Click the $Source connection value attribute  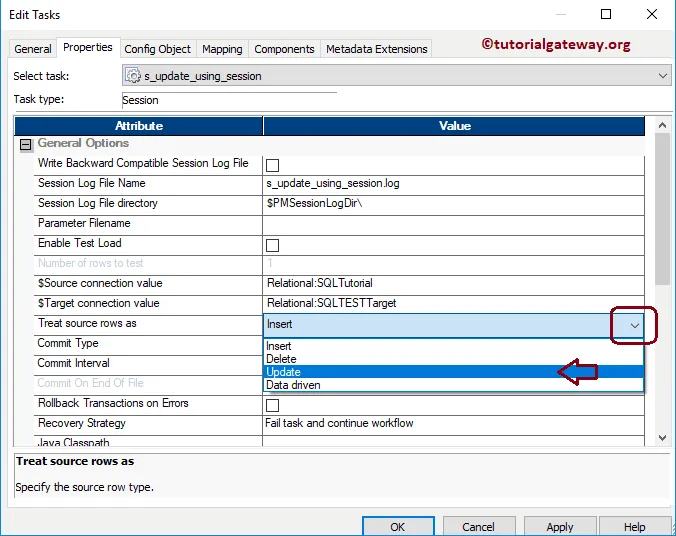148,283
